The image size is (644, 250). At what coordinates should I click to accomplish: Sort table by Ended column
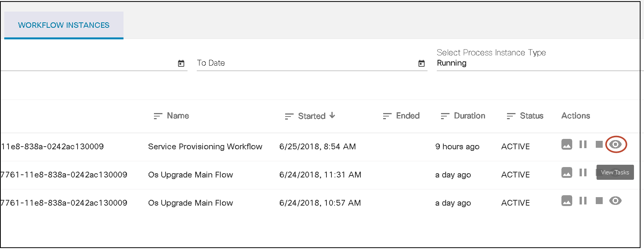tap(407, 116)
